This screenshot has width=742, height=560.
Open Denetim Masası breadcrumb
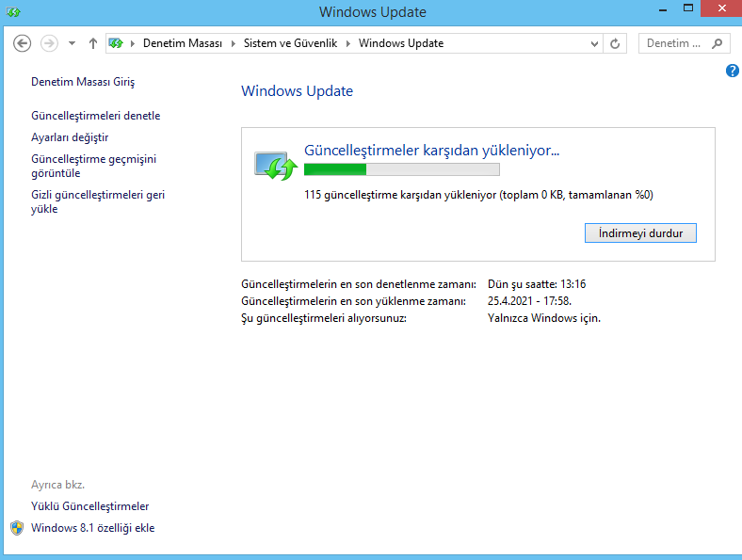coord(183,43)
